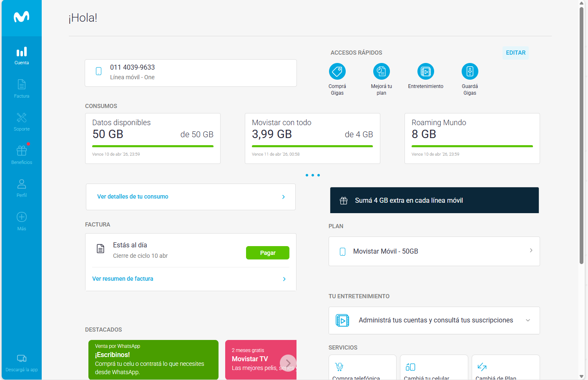
Task: Click the Movistar logo in sidebar
Action: [x=21, y=17]
